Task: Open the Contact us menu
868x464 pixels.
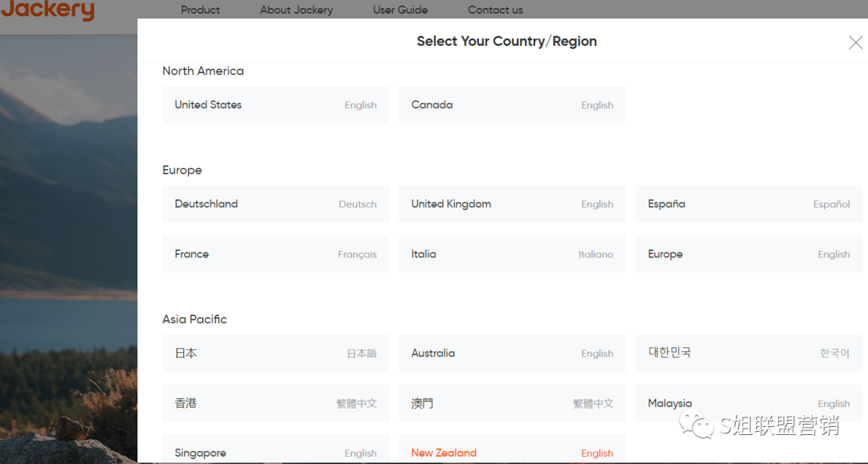Action: pyautogui.click(x=495, y=10)
